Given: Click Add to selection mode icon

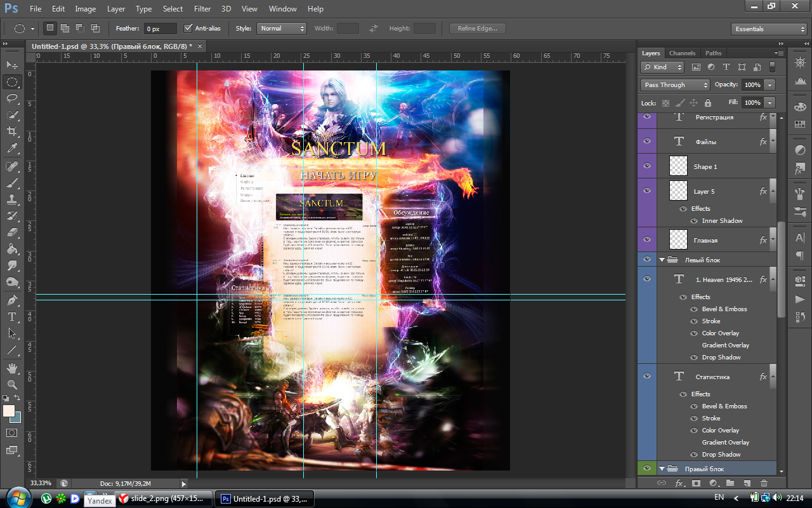Looking at the screenshot, I should [65, 28].
